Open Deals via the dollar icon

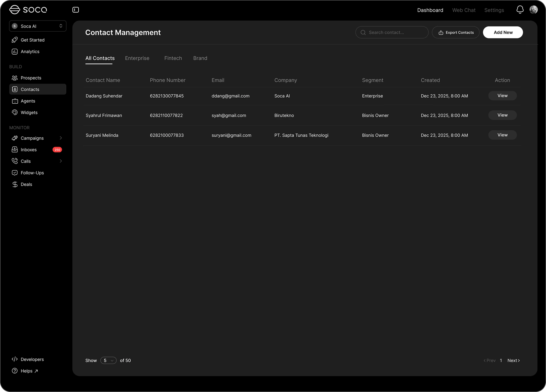(x=15, y=184)
